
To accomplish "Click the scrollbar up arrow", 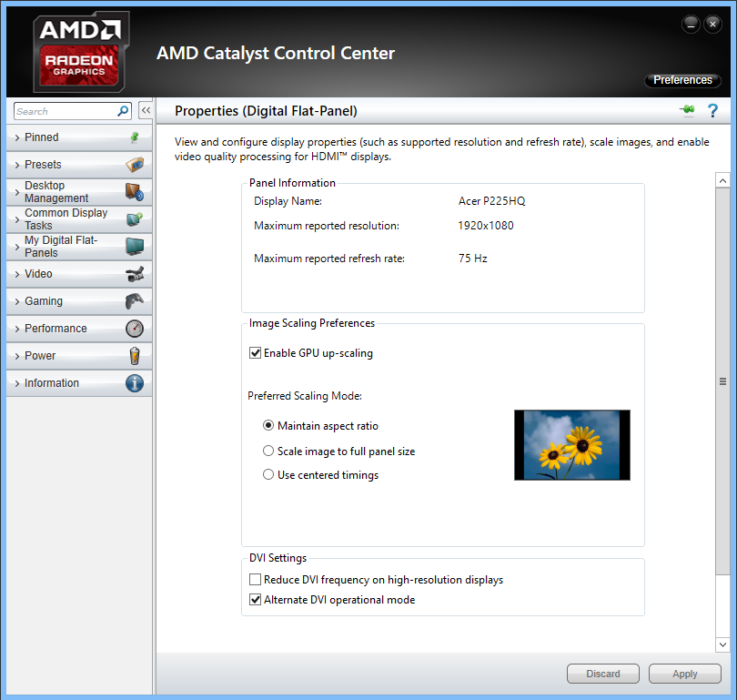I will pos(722,180).
